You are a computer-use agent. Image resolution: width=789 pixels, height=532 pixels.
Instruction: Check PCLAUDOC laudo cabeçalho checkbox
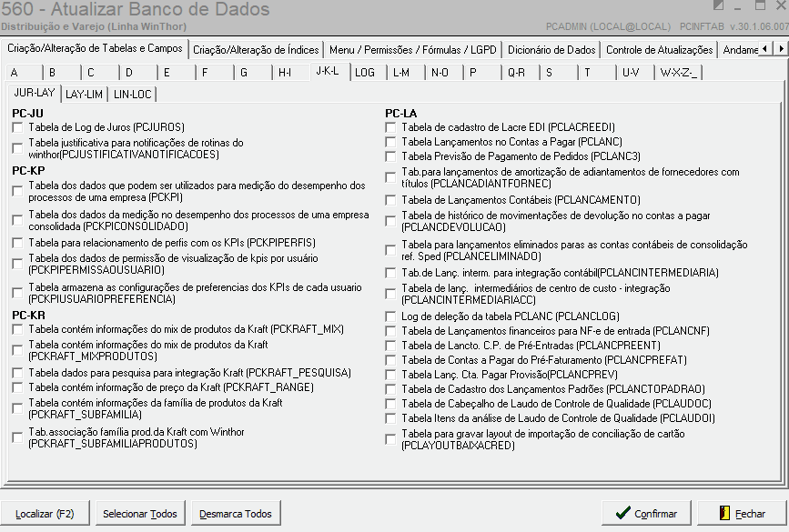(390, 405)
